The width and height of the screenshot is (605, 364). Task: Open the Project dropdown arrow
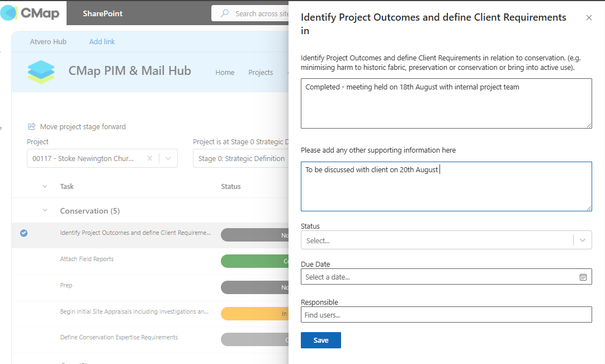point(168,158)
